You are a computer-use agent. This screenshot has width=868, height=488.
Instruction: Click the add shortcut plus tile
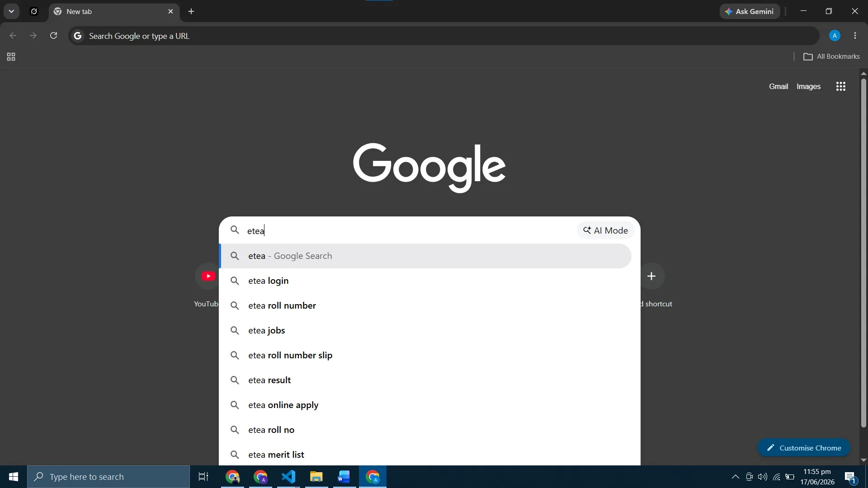(x=651, y=276)
